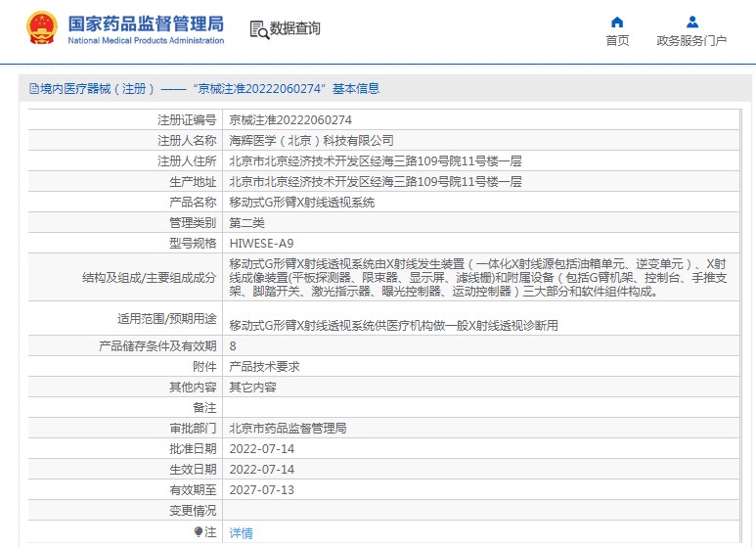This screenshot has width=756, height=548.
Task: Click value 8 for 产品储存条件及有效期
Action: pos(233,345)
